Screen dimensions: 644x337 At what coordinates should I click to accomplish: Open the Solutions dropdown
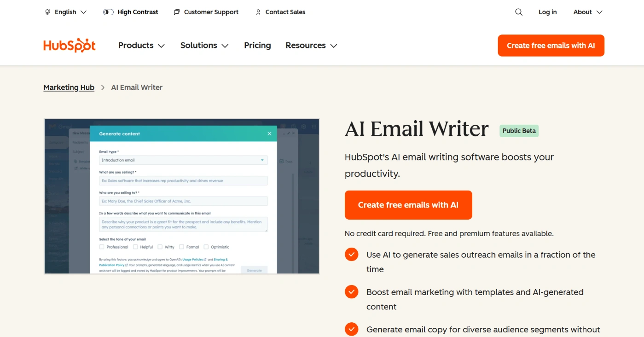click(x=204, y=46)
